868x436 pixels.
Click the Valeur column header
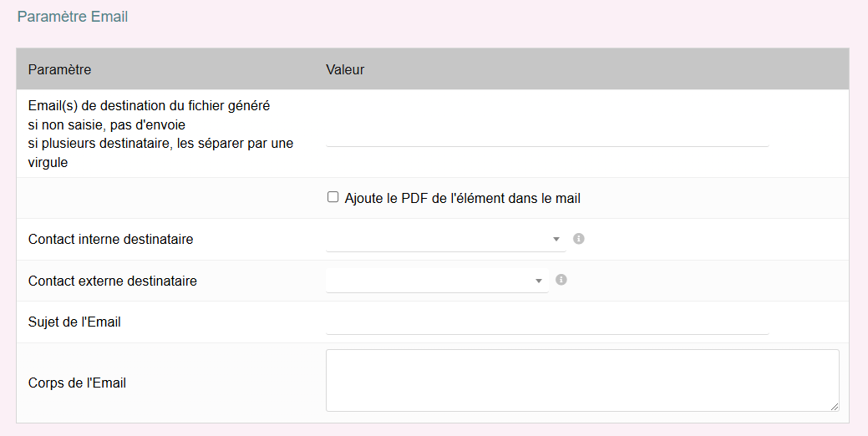[345, 69]
